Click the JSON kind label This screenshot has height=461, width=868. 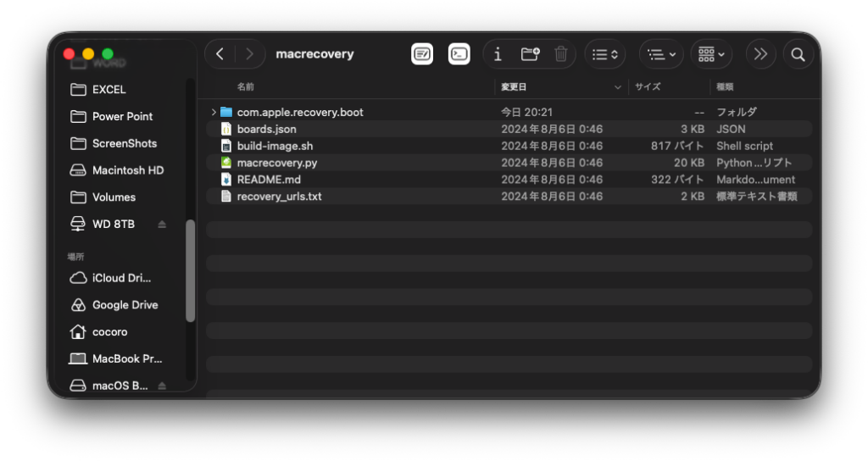pos(731,129)
